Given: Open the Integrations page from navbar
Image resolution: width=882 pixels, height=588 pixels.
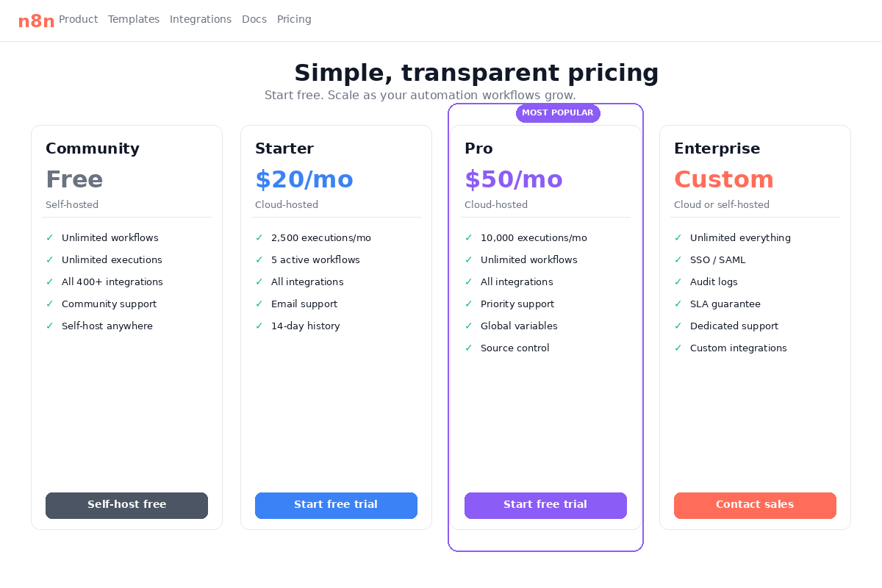Looking at the screenshot, I should click(x=201, y=19).
